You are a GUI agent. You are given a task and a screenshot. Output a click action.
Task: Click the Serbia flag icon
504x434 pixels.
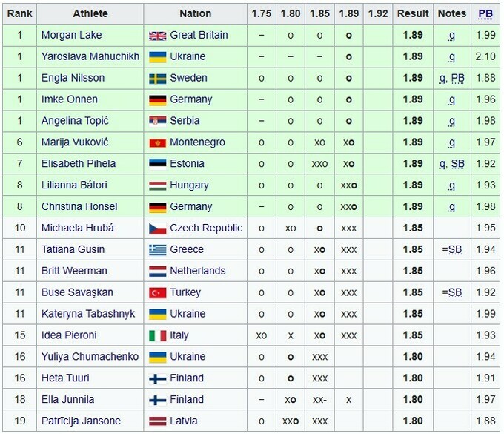click(x=157, y=121)
